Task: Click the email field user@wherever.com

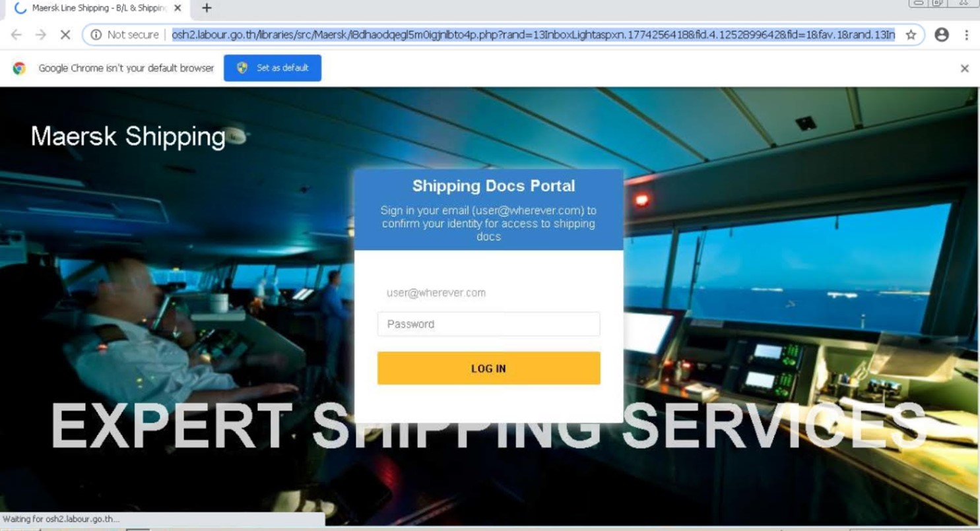Action: 488,293
